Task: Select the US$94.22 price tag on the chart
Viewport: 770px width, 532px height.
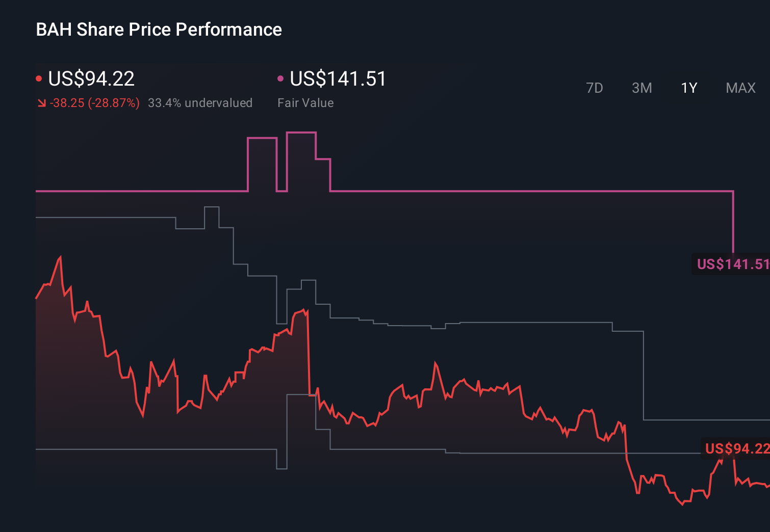Action: pyautogui.click(x=734, y=449)
